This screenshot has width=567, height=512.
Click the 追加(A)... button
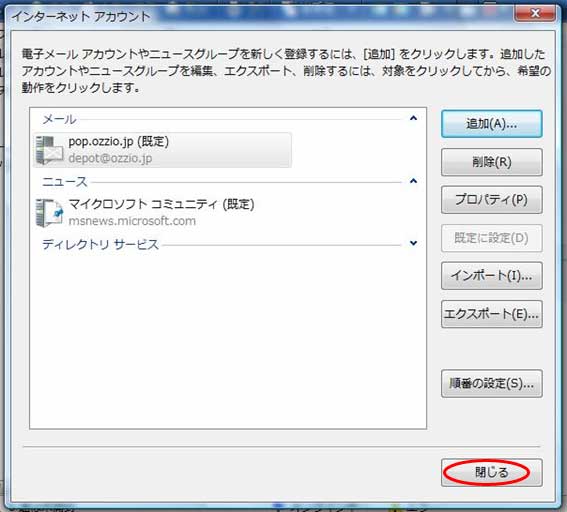point(491,124)
